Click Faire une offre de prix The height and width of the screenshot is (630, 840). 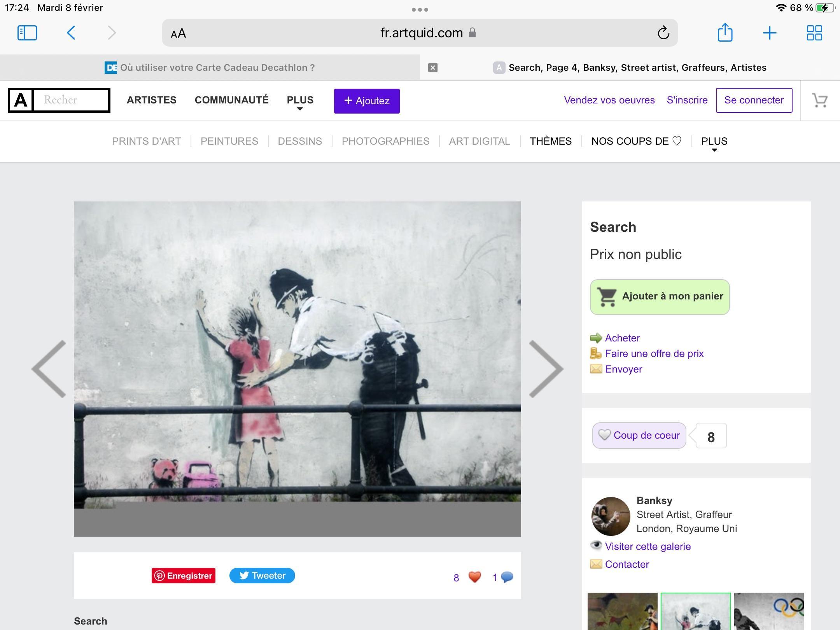tap(654, 353)
